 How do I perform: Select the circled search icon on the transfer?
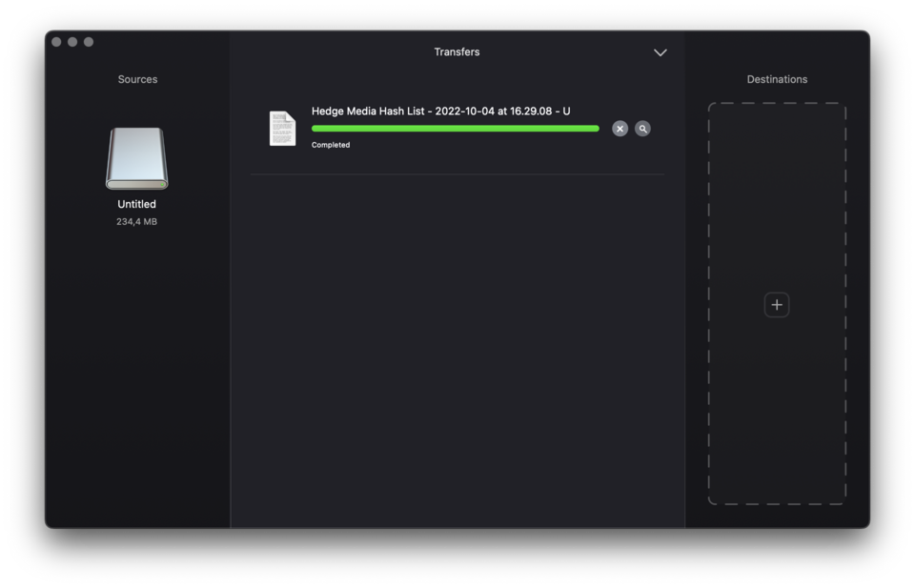(x=642, y=128)
